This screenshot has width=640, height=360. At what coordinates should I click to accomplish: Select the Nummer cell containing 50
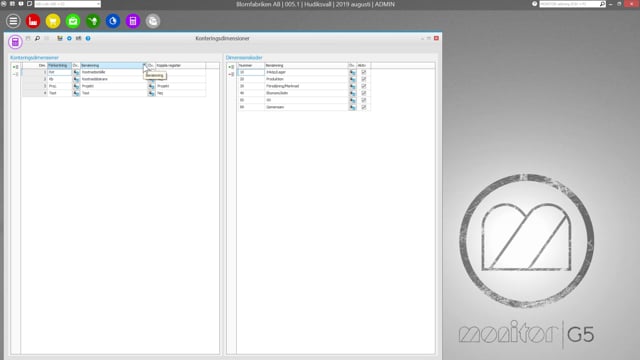pos(251,100)
